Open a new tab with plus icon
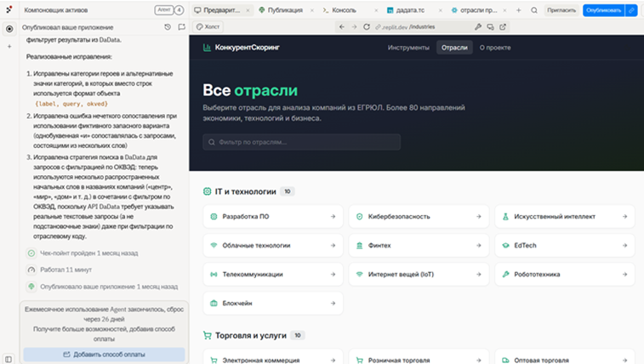Image resolution: width=644 pixels, height=364 pixels. click(518, 10)
